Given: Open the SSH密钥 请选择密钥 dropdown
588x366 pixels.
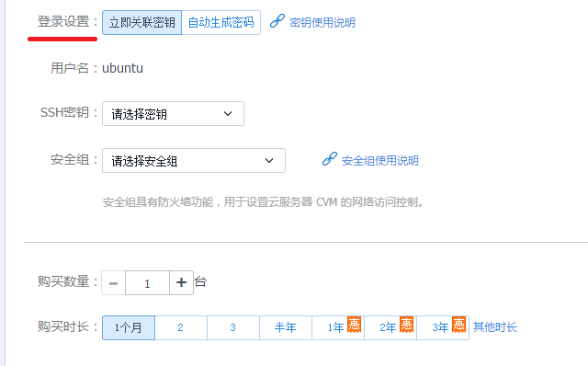Looking at the screenshot, I should [173, 113].
